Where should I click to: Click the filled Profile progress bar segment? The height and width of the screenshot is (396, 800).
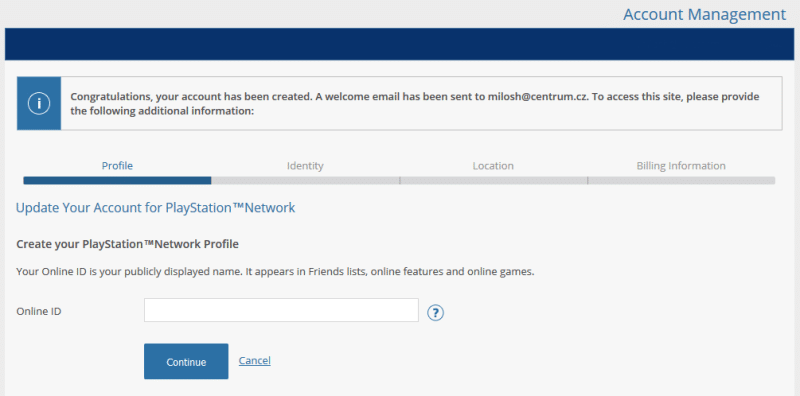117,180
